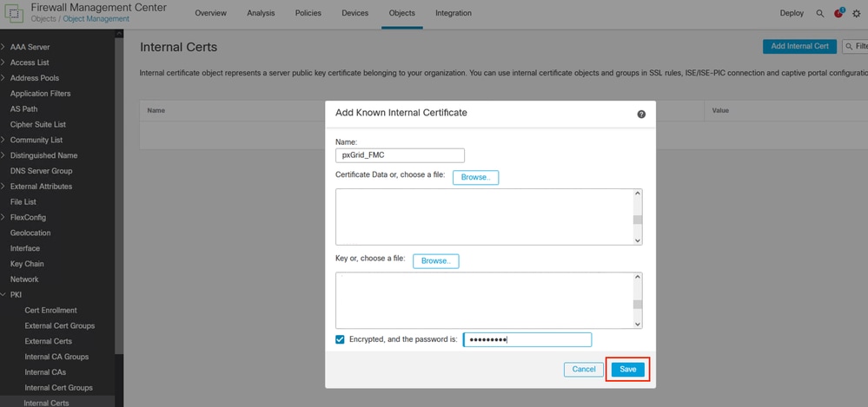Toggle the Encrypted password checkbox
The width and height of the screenshot is (868, 407).
pyautogui.click(x=340, y=339)
